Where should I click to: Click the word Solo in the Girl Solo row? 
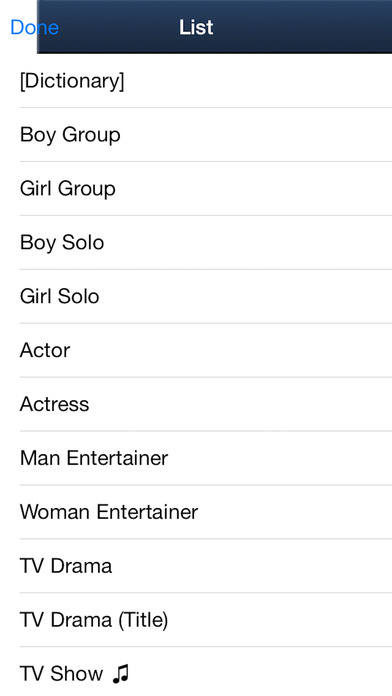(x=78, y=297)
